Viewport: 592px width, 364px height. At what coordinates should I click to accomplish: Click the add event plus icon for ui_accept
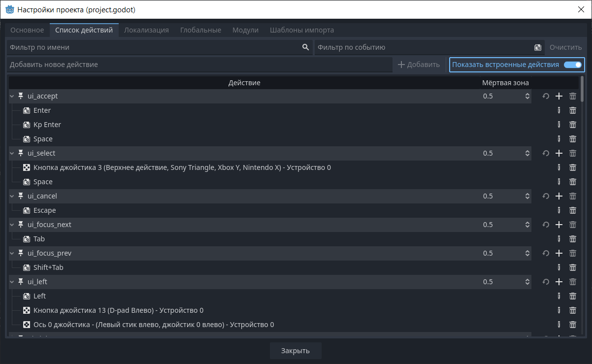point(559,97)
